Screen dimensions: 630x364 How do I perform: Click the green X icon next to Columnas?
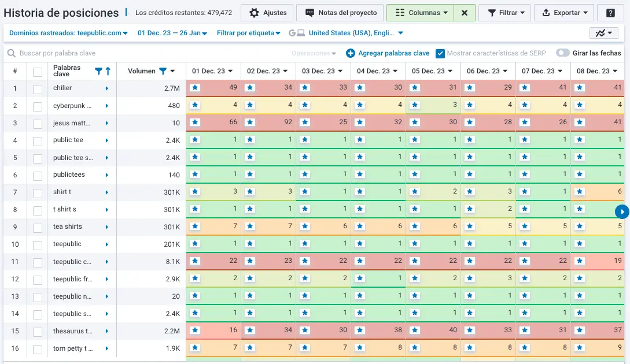[465, 12]
